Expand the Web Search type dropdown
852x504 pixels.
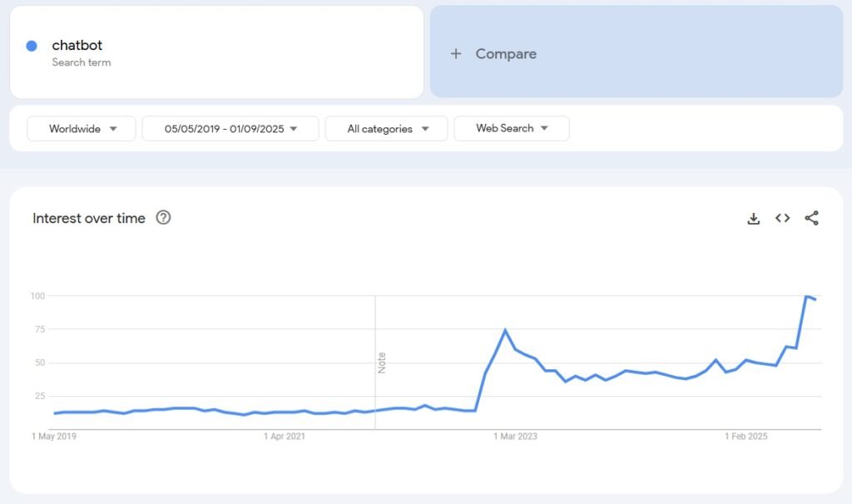point(512,129)
